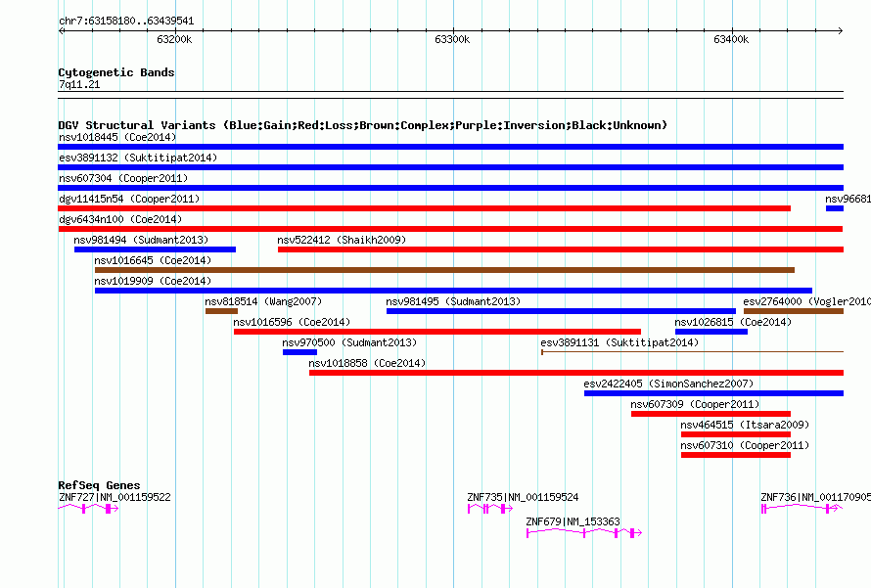Select variant label nsv1019909 (Coe2014)
The image size is (871, 588).
pos(153,281)
